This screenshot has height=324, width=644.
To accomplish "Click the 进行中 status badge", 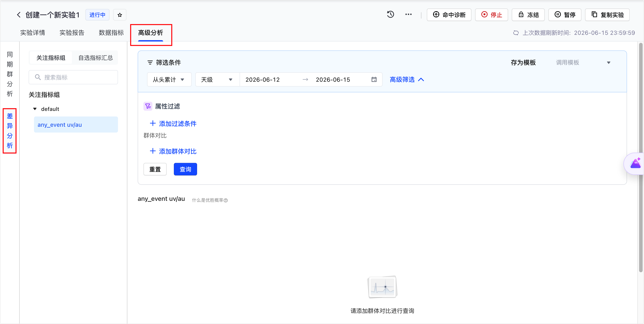I will [x=97, y=15].
